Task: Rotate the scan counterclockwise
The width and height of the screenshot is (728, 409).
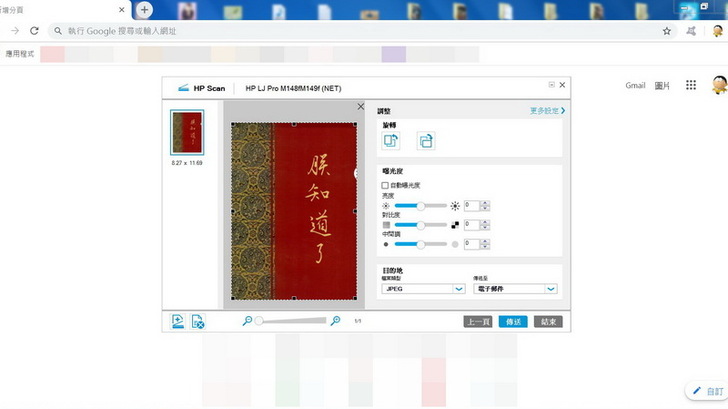Action: tap(390, 140)
